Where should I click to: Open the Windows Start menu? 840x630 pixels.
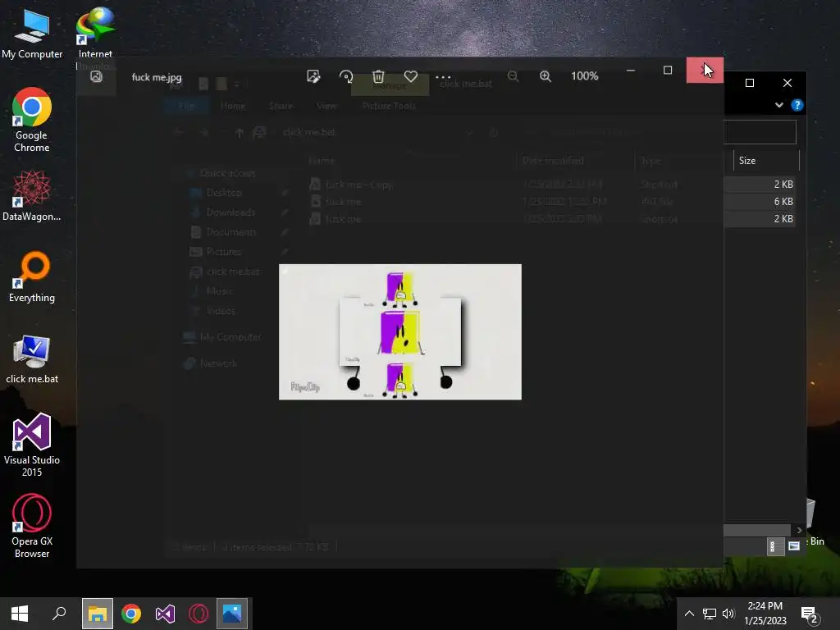tap(20, 614)
